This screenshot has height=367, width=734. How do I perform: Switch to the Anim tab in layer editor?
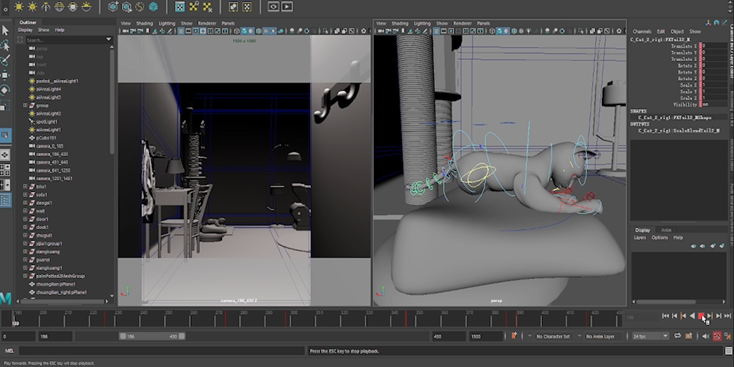point(666,230)
